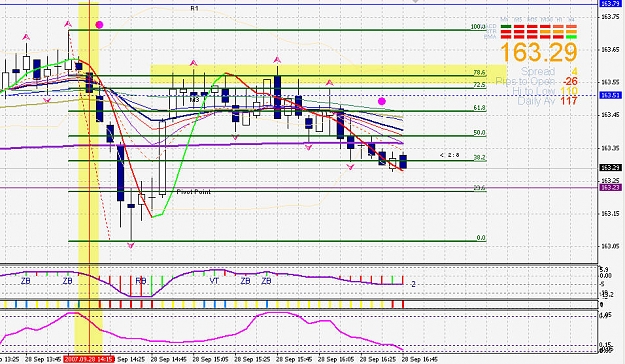This screenshot has width=625, height=364.
Task: Click the dark green trend block in the top indicator row
Action: pyautogui.click(x=506, y=27)
